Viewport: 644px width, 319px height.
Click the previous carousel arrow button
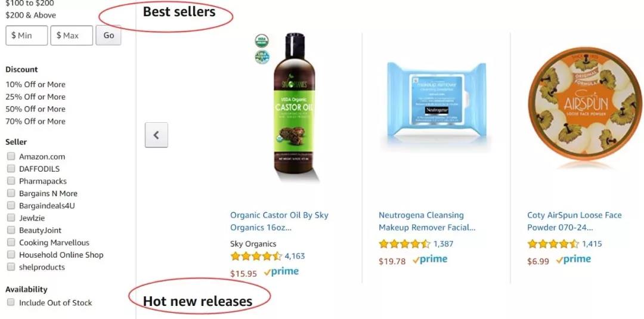pos(156,135)
